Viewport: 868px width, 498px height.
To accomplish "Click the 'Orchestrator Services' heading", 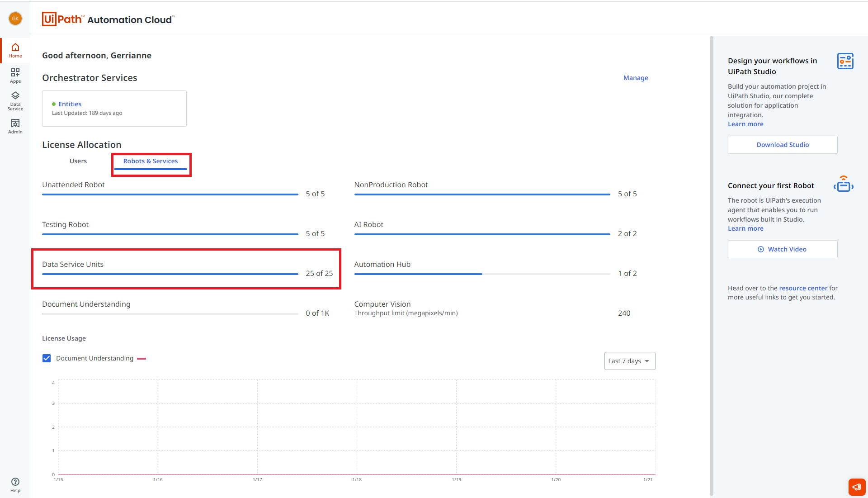I will [90, 78].
